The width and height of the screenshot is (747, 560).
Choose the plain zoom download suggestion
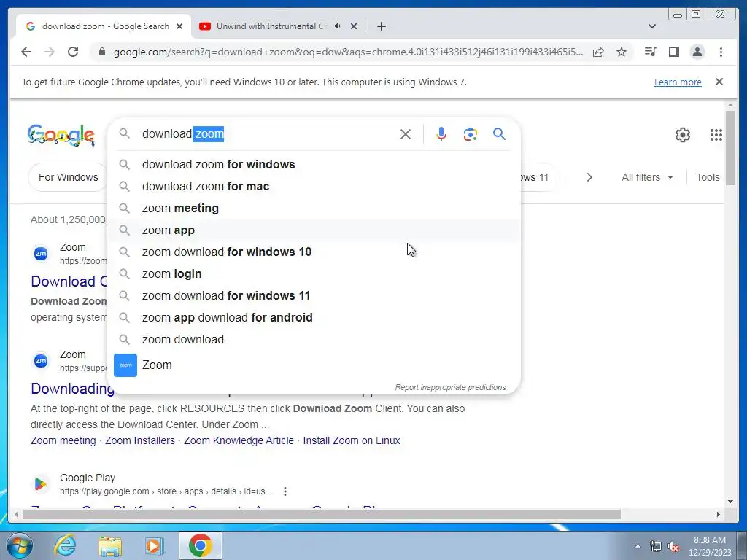click(x=314, y=340)
